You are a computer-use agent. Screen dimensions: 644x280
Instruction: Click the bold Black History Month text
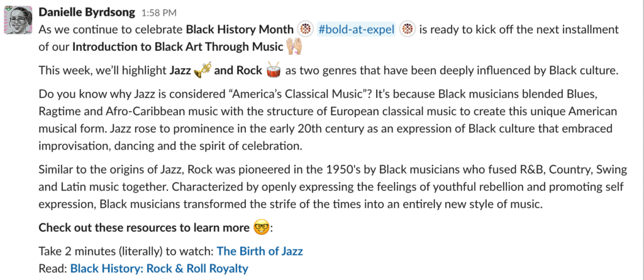click(240, 30)
